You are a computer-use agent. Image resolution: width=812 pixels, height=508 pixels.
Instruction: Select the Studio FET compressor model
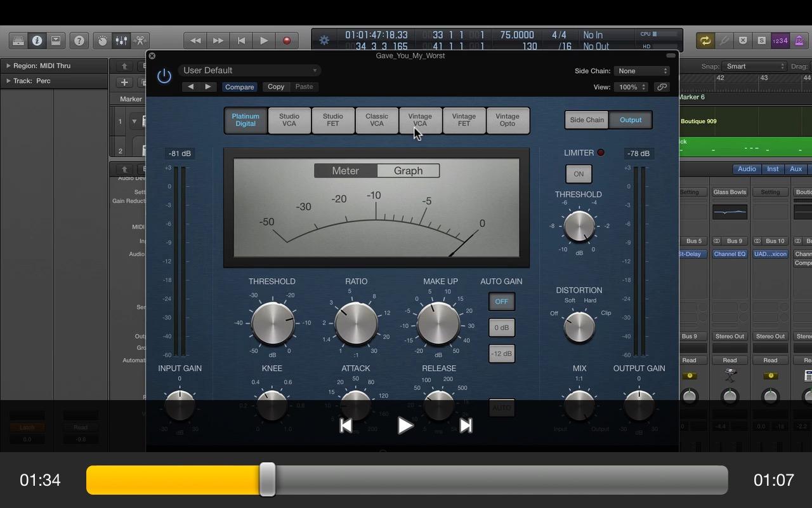(333, 120)
